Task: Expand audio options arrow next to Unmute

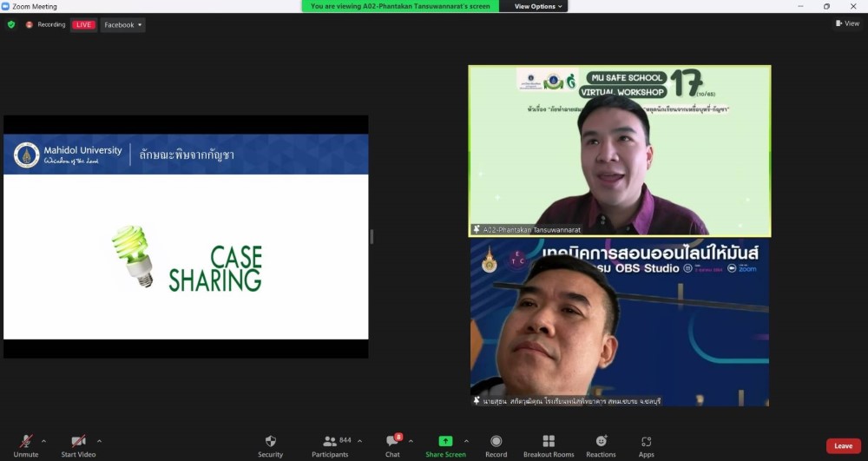Action: pos(43,440)
